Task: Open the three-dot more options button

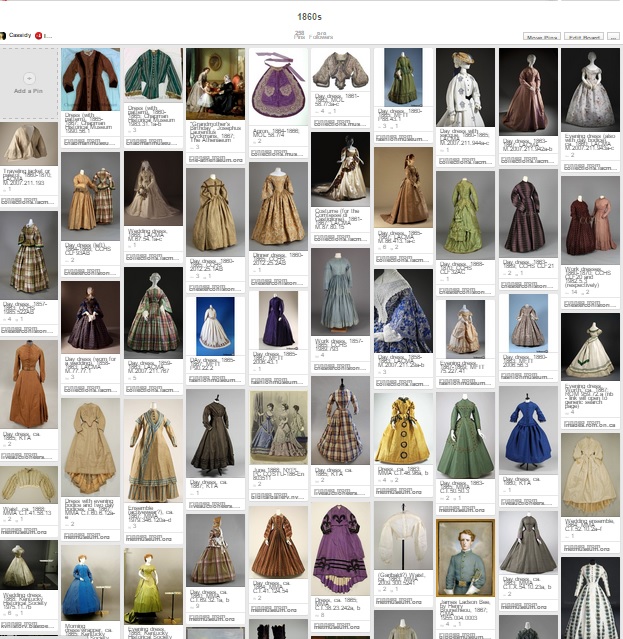Action: [612, 37]
